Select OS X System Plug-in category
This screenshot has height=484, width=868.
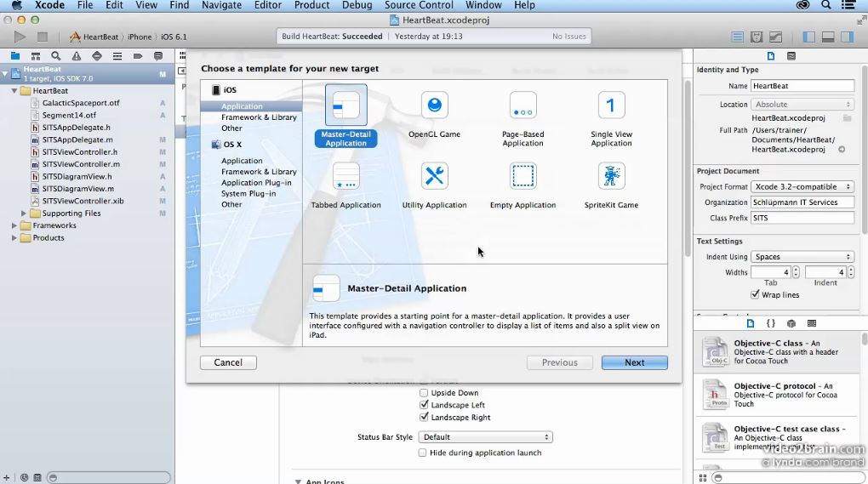pos(248,194)
